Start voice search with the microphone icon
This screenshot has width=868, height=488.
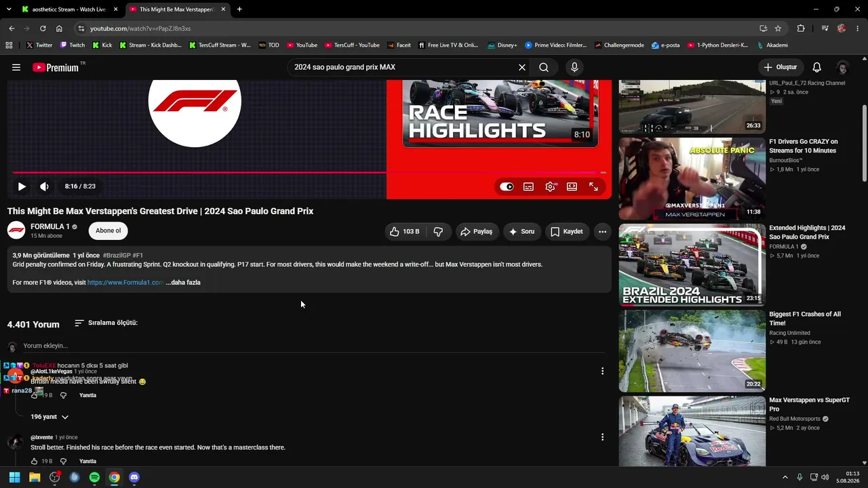pyautogui.click(x=574, y=67)
